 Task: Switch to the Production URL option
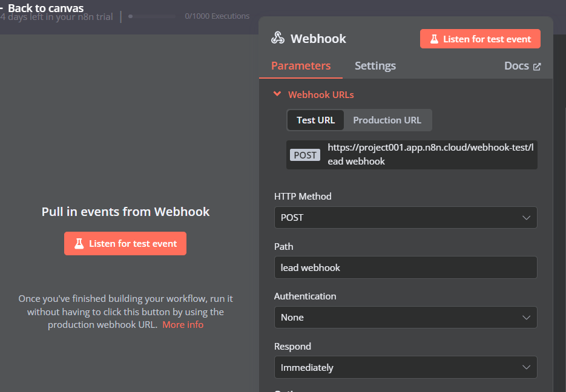[387, 120]
